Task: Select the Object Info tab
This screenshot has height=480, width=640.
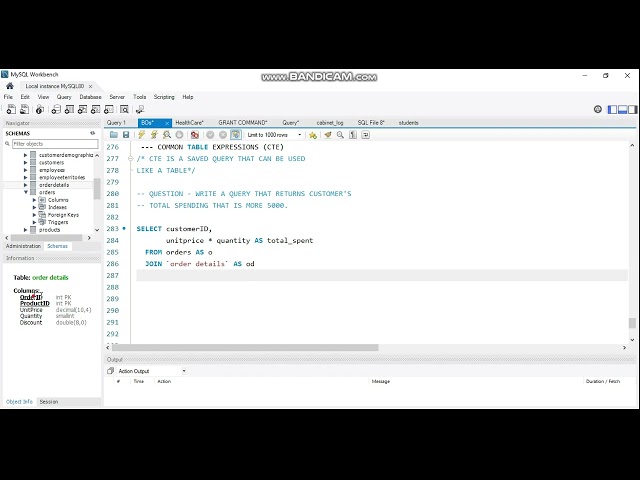Action: tap(19, 402)
